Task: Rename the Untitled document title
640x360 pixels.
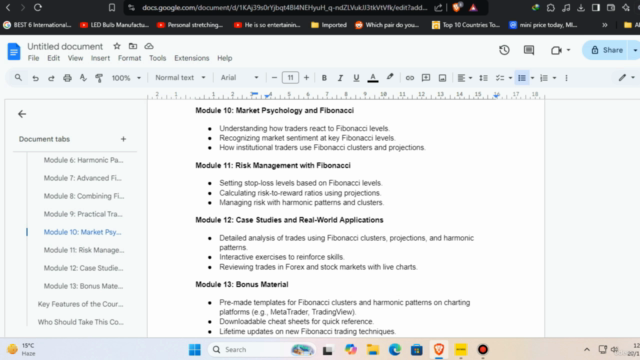Action: [65, 46]
